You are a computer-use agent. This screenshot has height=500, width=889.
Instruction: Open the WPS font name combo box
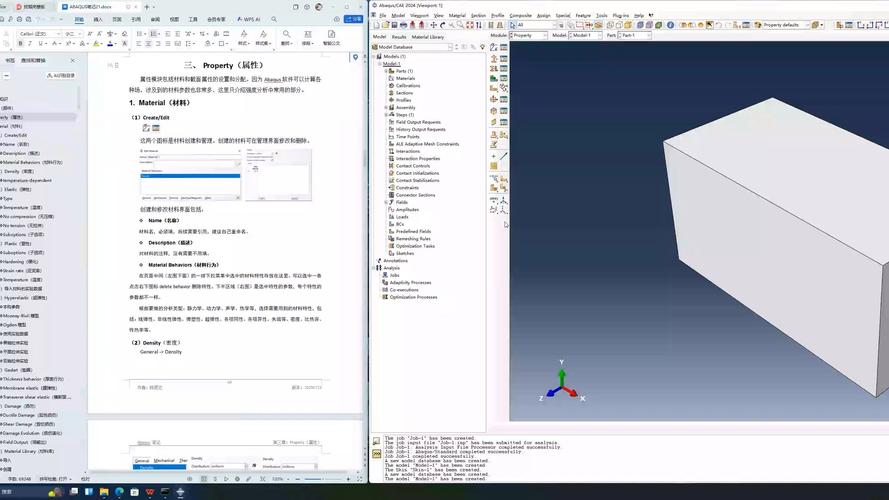39,34
